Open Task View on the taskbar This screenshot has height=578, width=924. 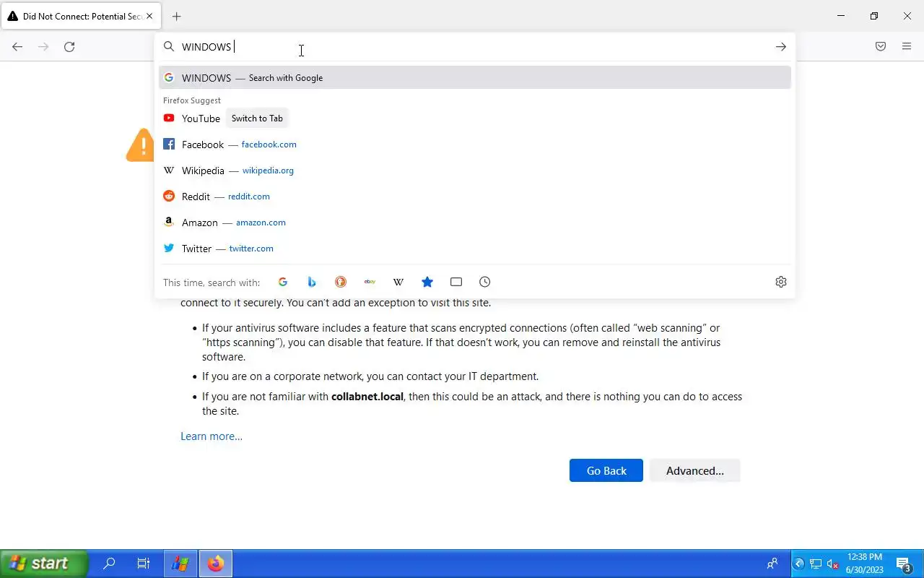click(144, 564)
